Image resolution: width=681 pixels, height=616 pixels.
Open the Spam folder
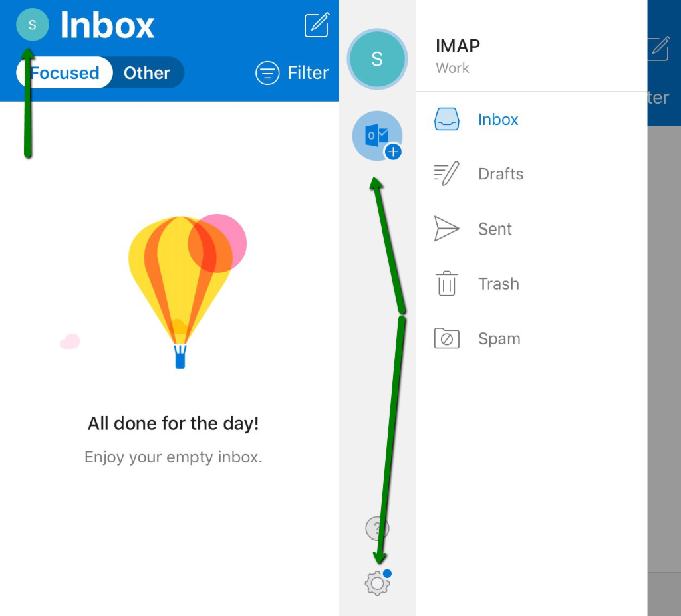(x=499, y=339)
